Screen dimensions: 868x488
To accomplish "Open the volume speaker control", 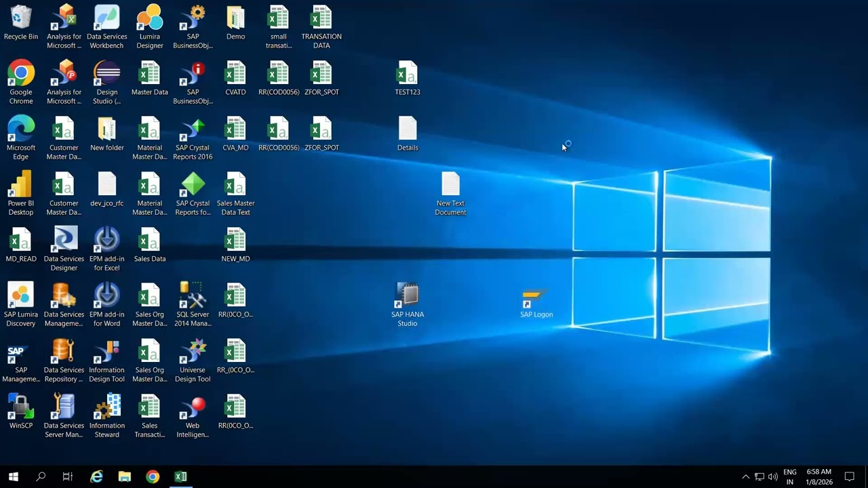I will [x=773, y=476].
